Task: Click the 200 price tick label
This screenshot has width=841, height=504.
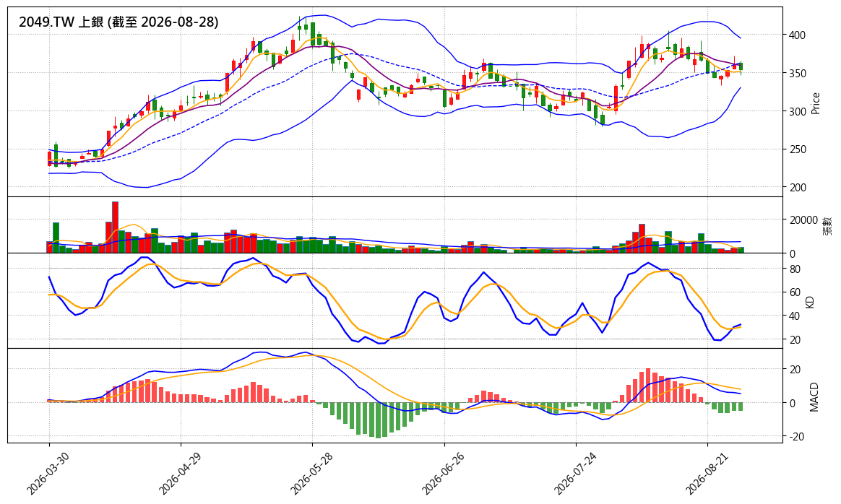Action: 796,188
